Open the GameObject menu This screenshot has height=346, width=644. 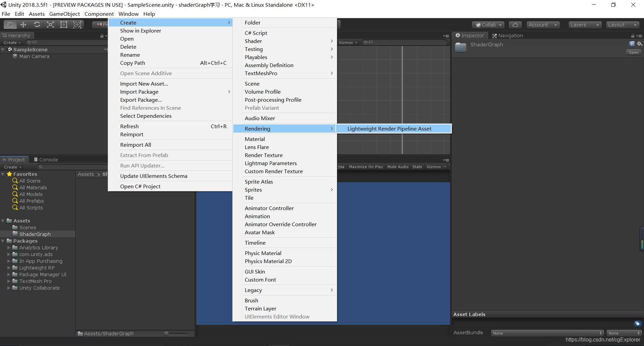(x=64, y=14)
